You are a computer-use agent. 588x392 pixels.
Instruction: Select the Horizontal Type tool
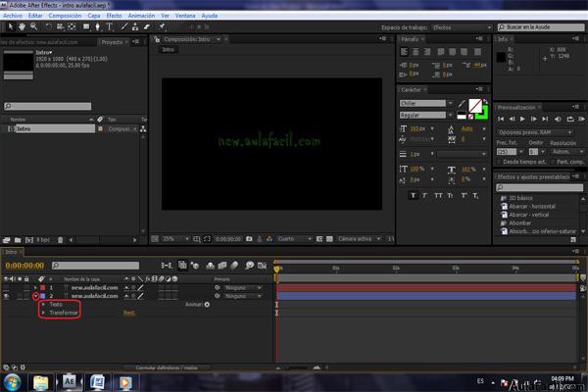(x=110, y=26)
